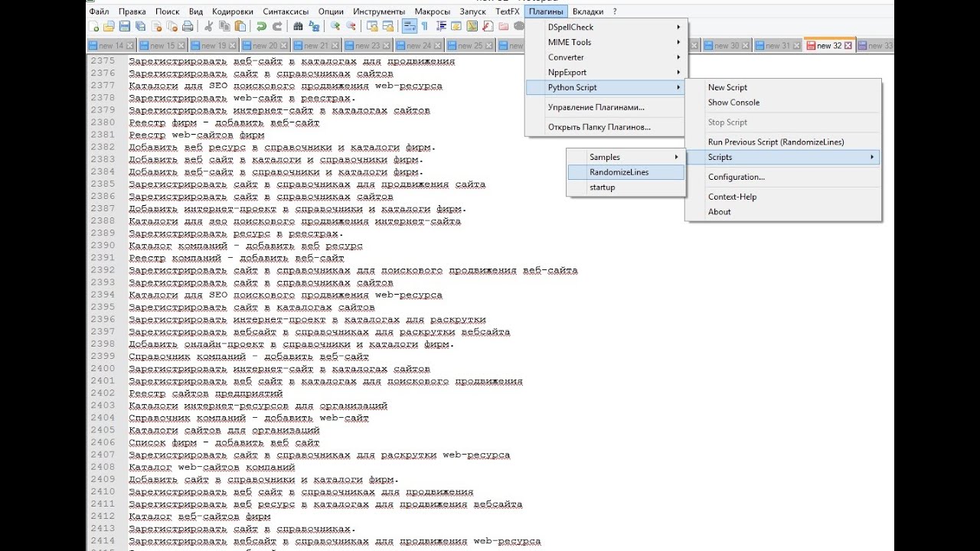
Task: Switch to the new 19 tab
Action: 214,46
